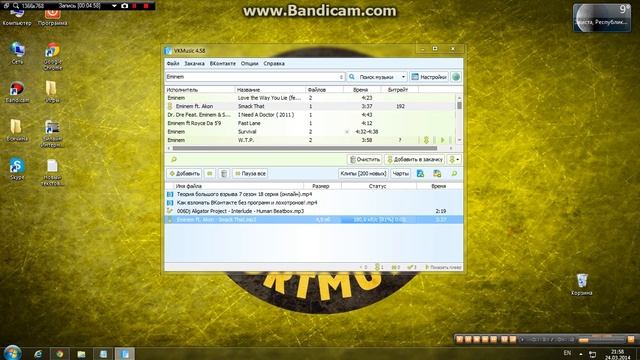The height and width of the screenshot is (360, 640).
Task: Click the green arrows icon next to Добавить
Action: pyautogui.click(x=210, y=173)
